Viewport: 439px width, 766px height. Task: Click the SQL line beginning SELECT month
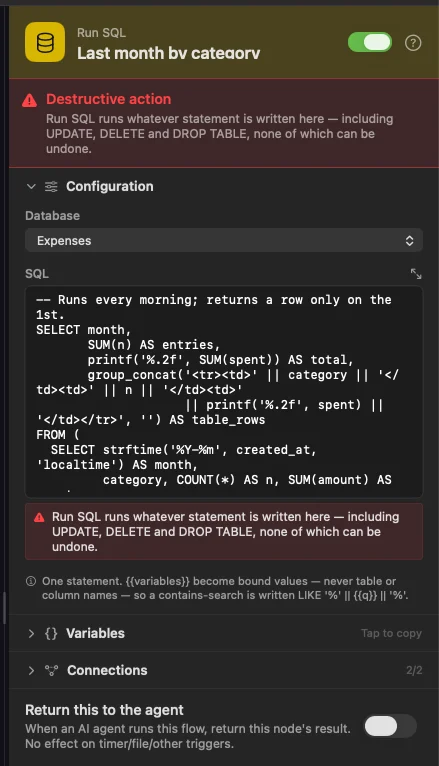[84, 330]
